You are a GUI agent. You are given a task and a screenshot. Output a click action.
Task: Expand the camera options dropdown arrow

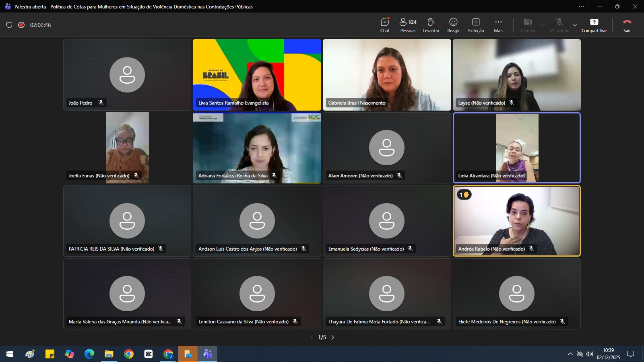click(543, 25)
